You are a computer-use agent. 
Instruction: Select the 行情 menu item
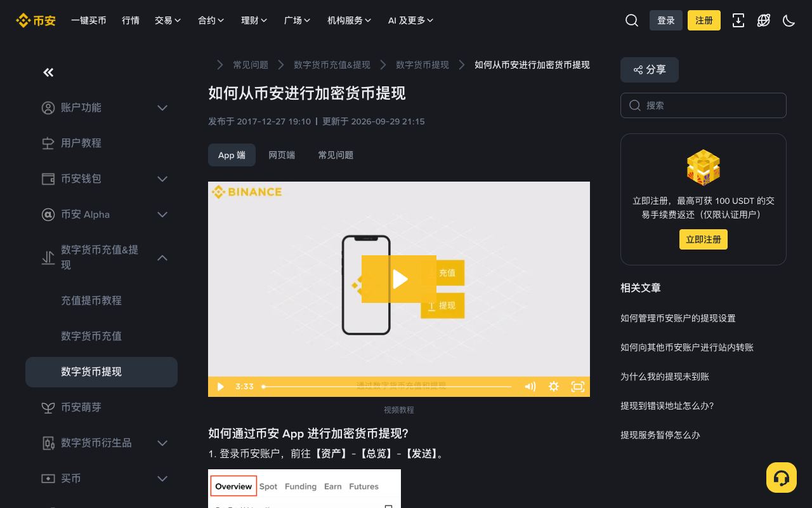(x=131, y=20)
